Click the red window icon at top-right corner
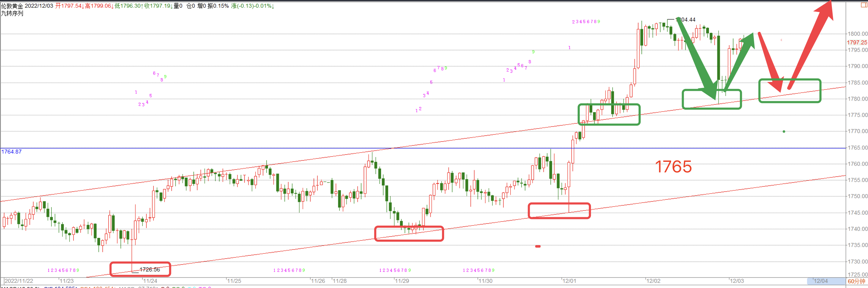Image resolution: width=868 pixels, height=288 pixels. [x=864, y=5]
